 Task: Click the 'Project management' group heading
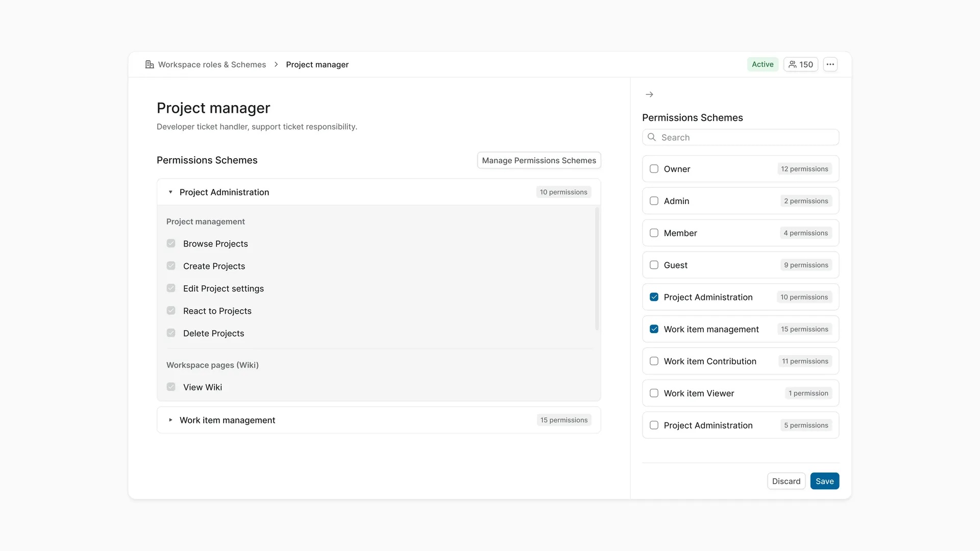pyautogui.click(x=206, y=221)
